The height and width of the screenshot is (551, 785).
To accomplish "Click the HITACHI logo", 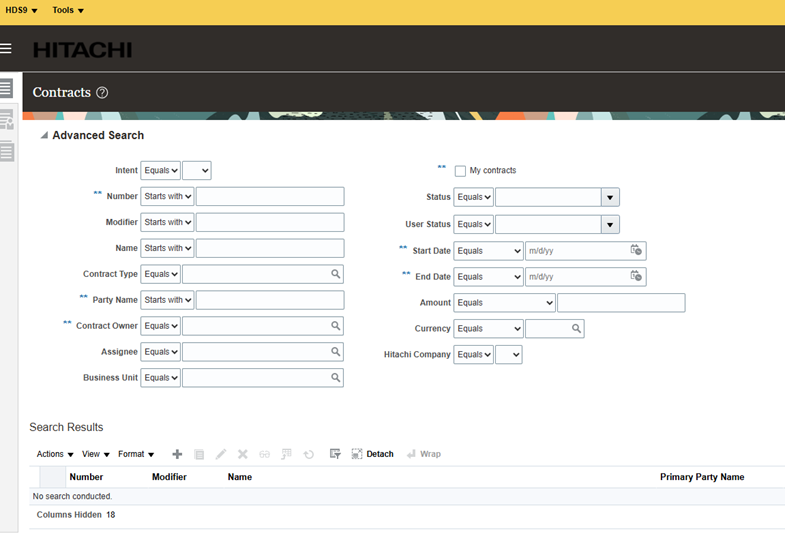I will (83, 50).
